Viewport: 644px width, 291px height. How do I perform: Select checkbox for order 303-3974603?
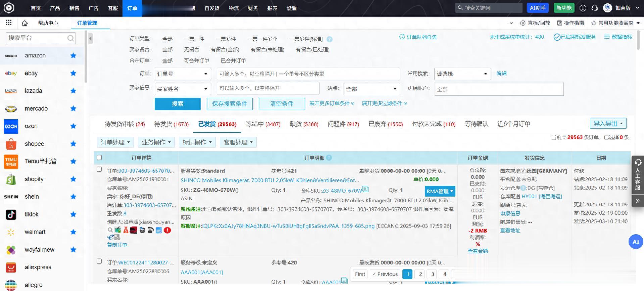tap(99, 169)
